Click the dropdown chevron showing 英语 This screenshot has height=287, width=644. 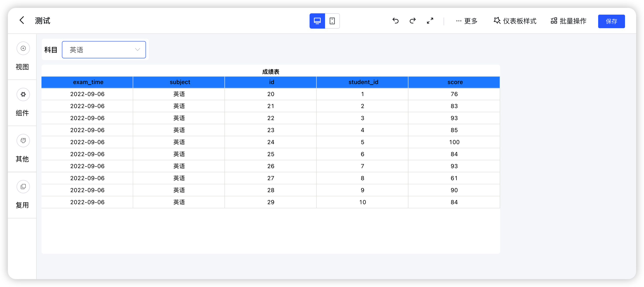[137, 50]
